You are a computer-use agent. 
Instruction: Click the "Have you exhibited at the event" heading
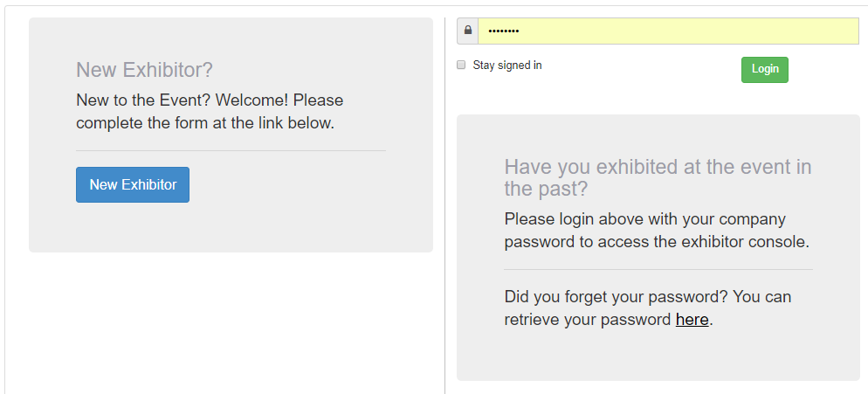658,167
